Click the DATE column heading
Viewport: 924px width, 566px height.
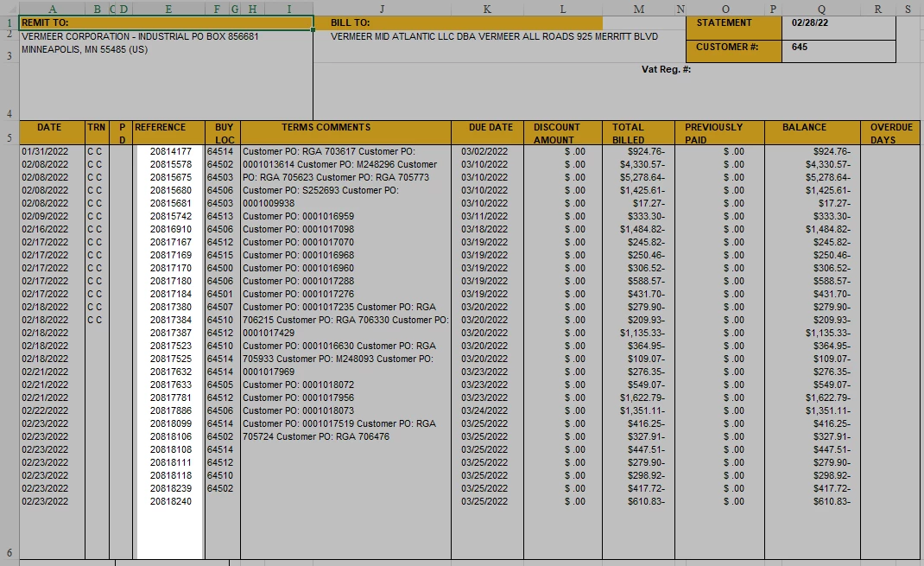tap(49, 127)
